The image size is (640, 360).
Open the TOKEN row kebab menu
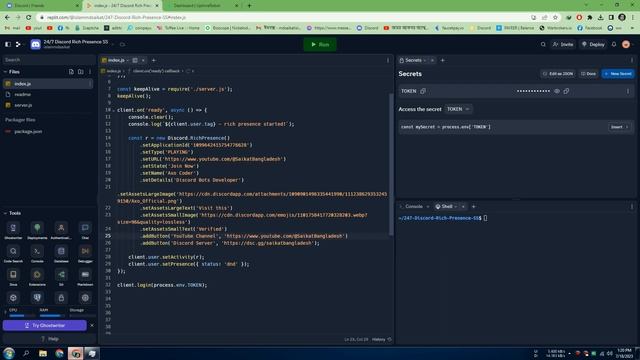click(628, 91)
